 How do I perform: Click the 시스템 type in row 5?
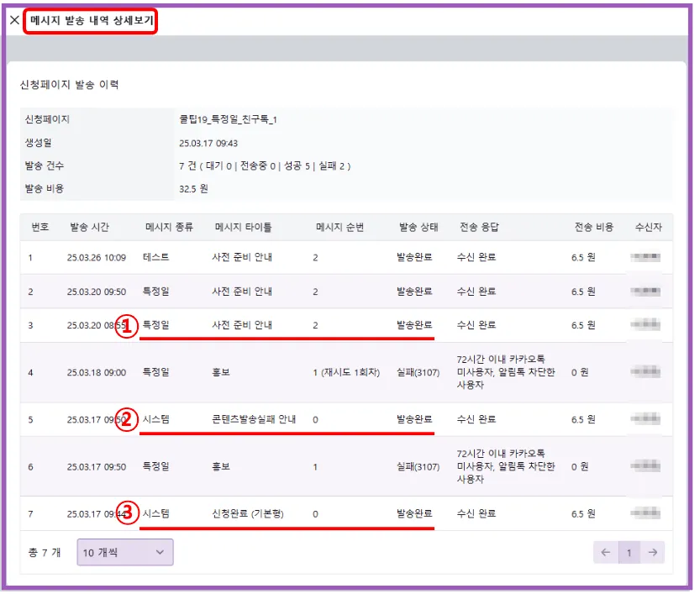(155, 419)
